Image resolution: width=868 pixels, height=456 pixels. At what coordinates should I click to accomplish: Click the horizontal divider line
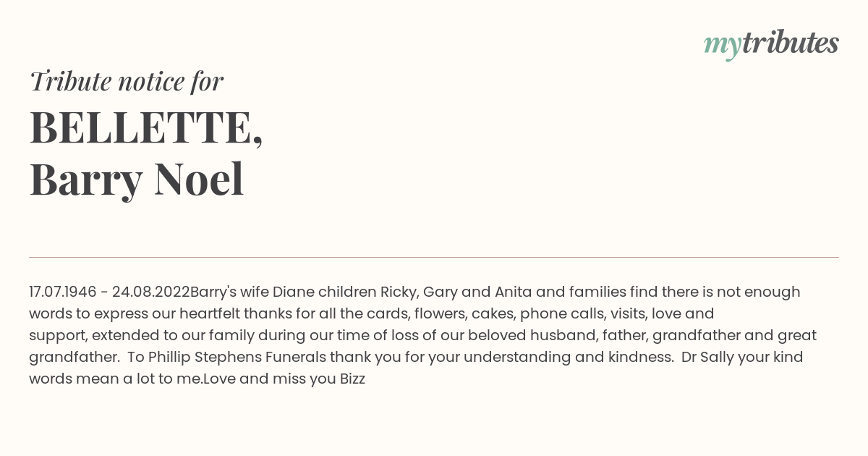click(x=434, y=257)
